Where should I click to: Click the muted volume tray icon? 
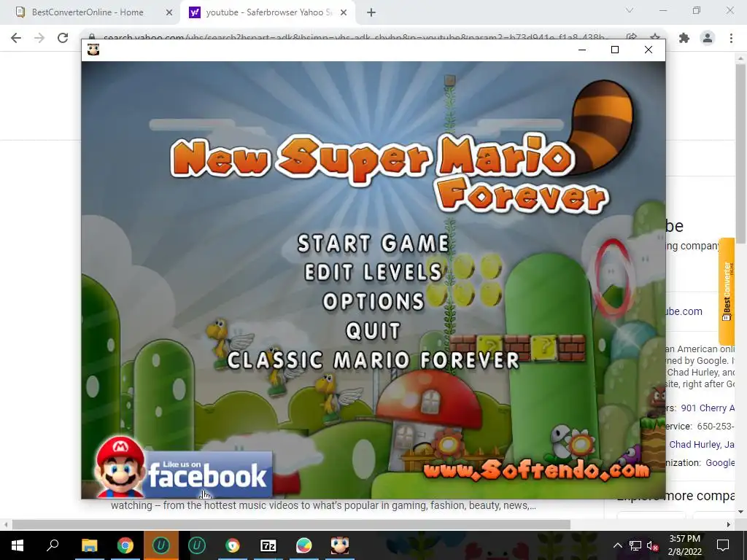pyautogui.click(x=653, y=545)
